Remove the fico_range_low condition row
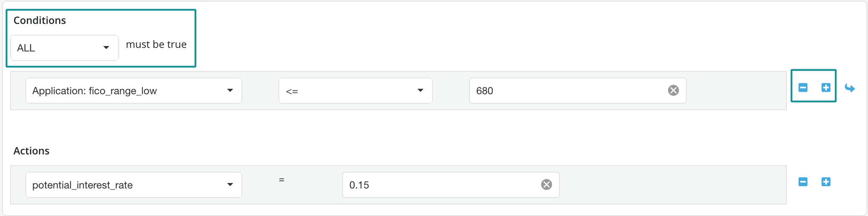868x216 pixels. click(x=803, y=87)
